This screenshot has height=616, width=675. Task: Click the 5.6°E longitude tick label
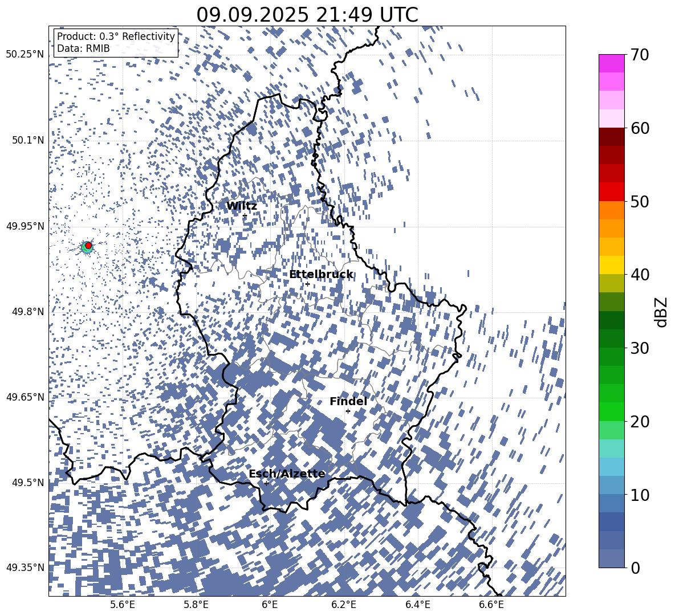point(122,605)
